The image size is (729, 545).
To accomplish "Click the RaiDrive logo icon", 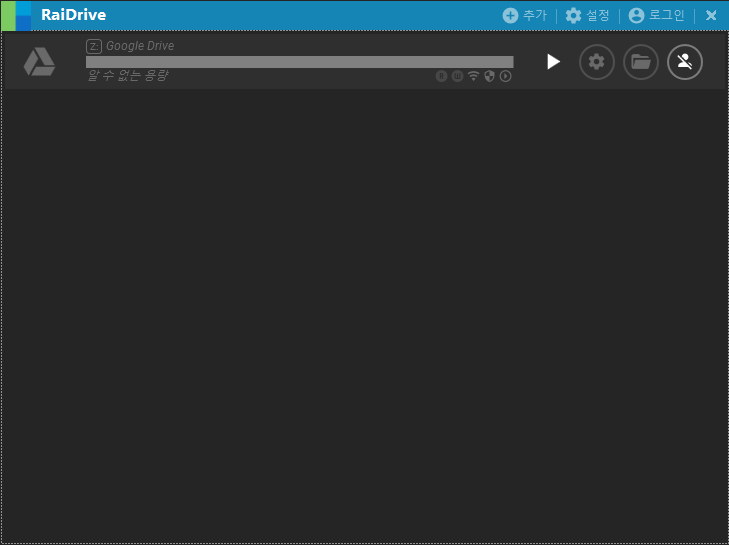I will pyautogui.click(x=16, y=16).
